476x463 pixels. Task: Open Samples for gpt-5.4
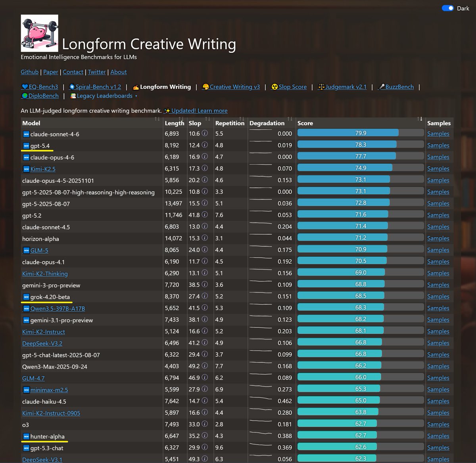click(x=438, y=145)
